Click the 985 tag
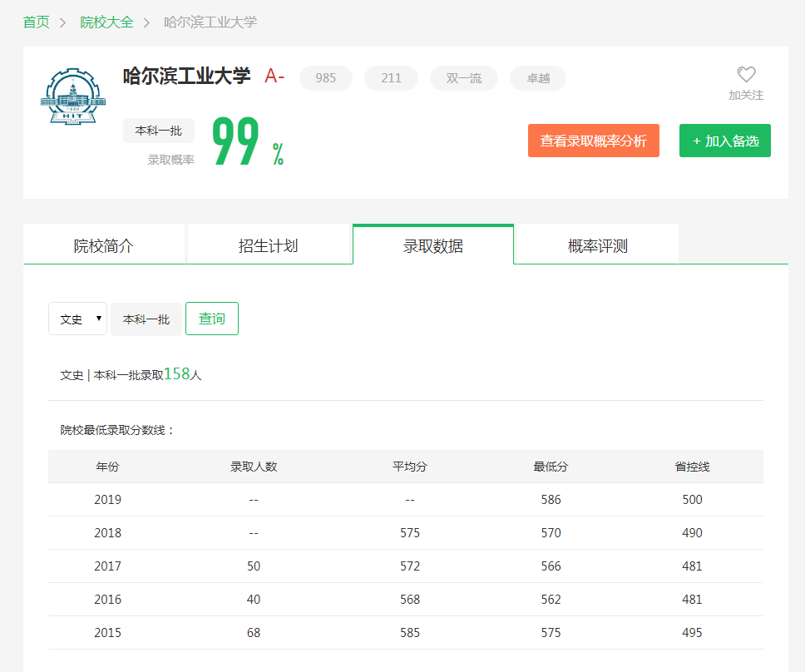 coord(325,78)
